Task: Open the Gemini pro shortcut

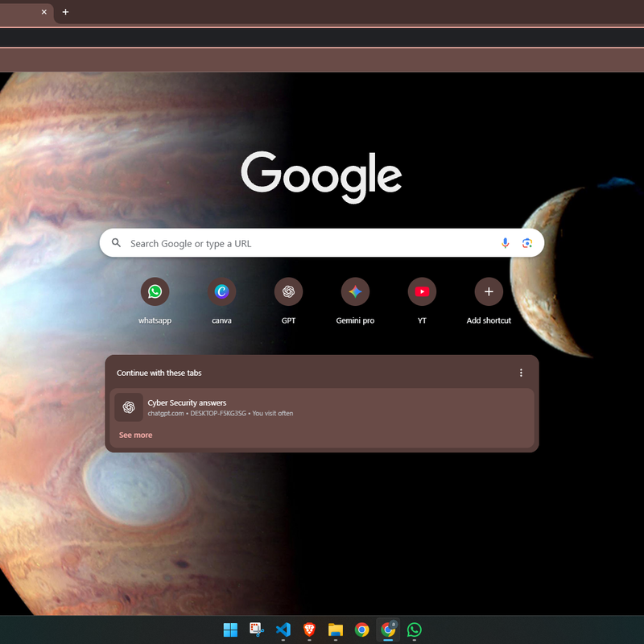Action: pos(355,291)
